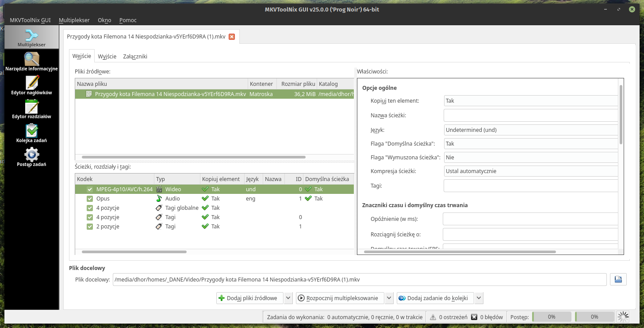Click the tag icon of Tagi globalne row

click(x=159, y=208)
